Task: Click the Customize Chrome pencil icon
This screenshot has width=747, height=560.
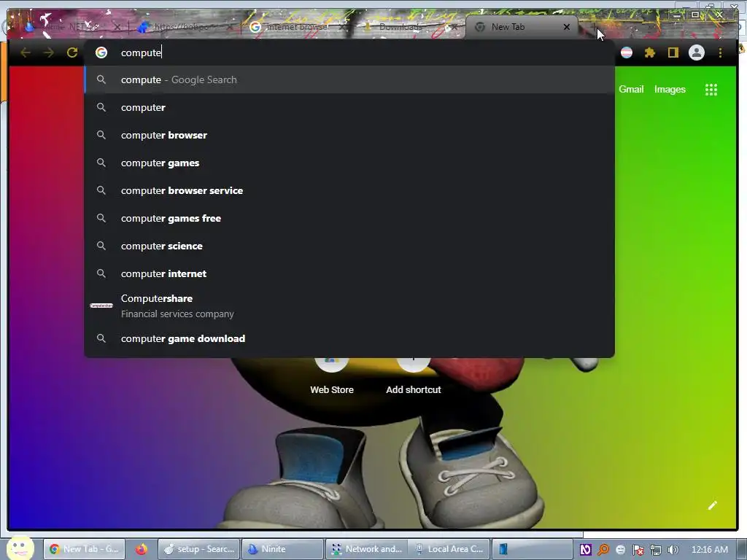Action: [x=712, y=505]
